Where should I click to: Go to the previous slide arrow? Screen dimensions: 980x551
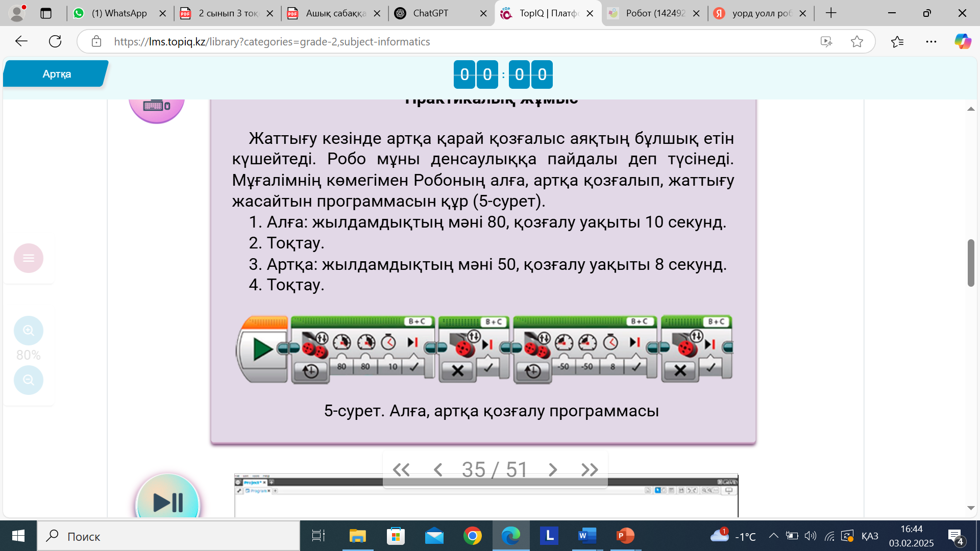point(437,469)
